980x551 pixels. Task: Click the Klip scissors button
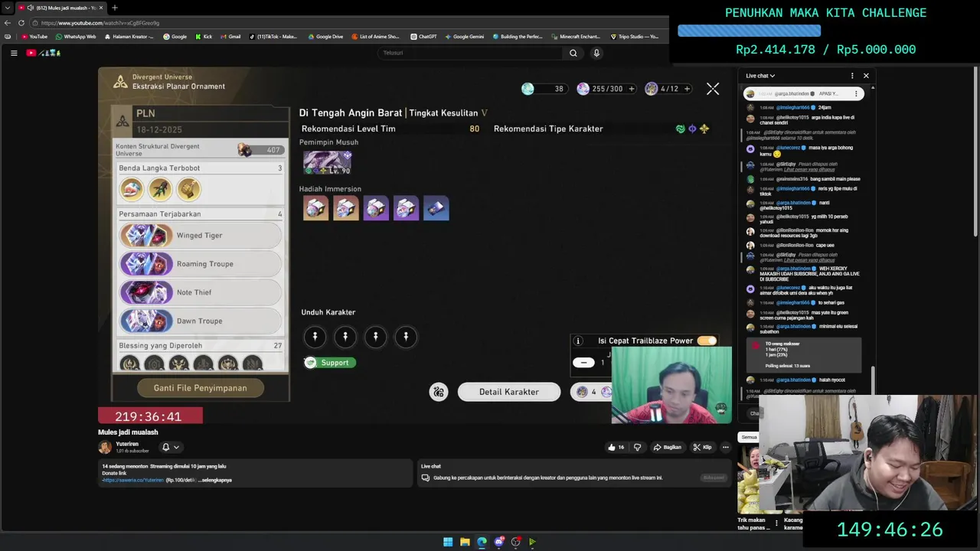(702, 447)
